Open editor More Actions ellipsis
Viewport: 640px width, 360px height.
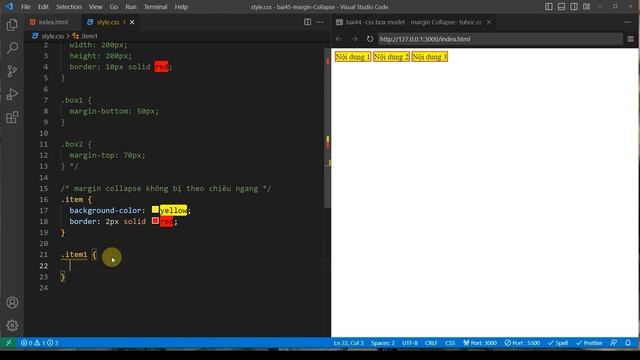[x=320, y=22]
